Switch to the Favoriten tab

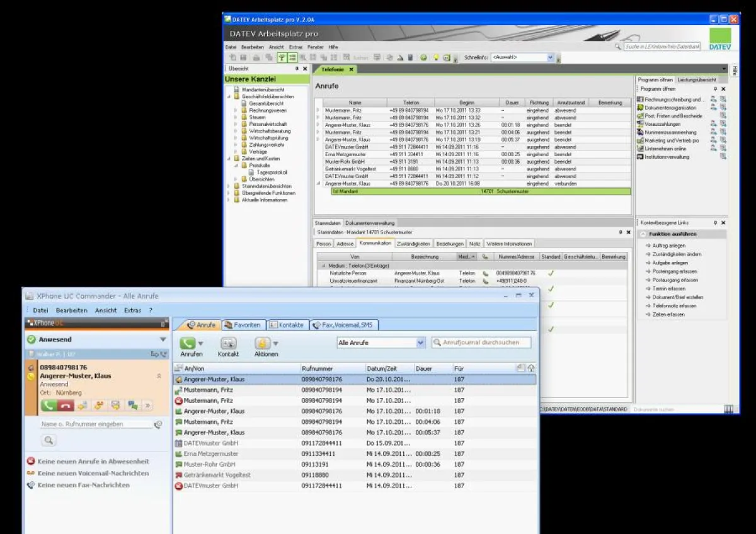(x=242, y=325)
